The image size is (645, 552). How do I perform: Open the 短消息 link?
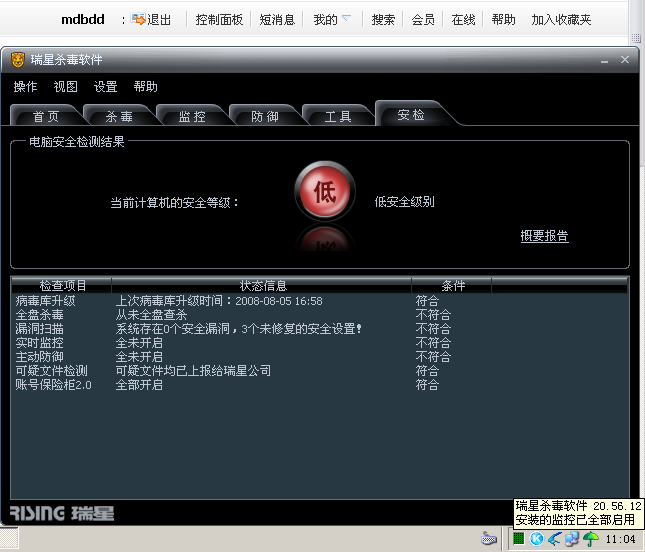[x=277, y=19]
